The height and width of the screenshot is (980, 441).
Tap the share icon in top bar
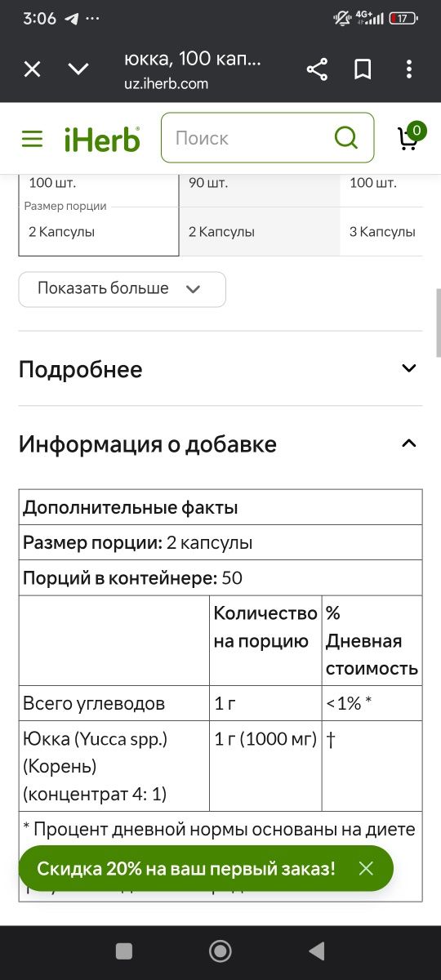point(317,69)
